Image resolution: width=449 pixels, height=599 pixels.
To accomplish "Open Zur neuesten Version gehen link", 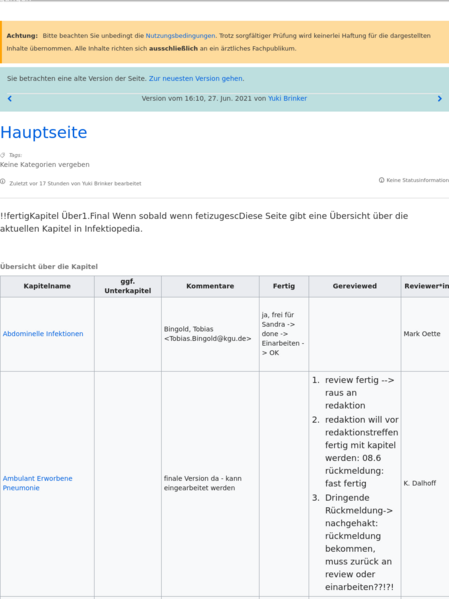I will pyautogui.click(x=196, y=78).
